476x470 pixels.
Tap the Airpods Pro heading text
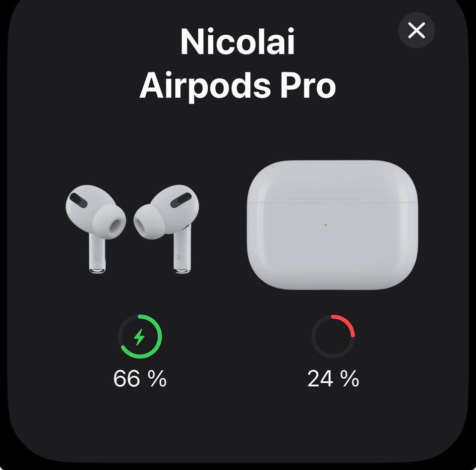point(238,86)
